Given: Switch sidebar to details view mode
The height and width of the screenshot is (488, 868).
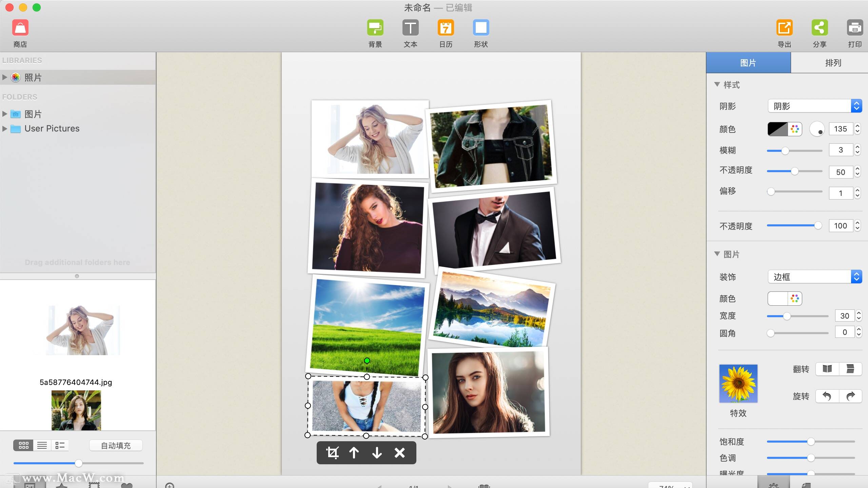Looking at the screenshot, I should [x=60, y=445].
